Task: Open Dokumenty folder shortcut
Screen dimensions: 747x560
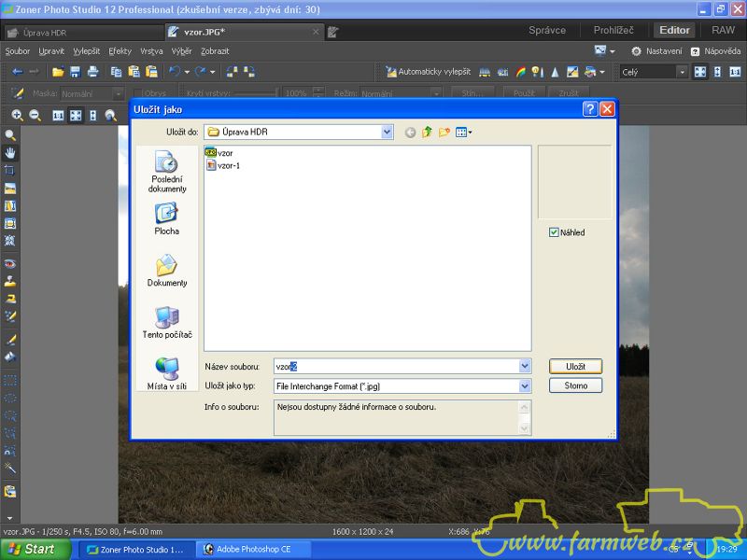Action: pyautogui.click(x=167, y=272)
